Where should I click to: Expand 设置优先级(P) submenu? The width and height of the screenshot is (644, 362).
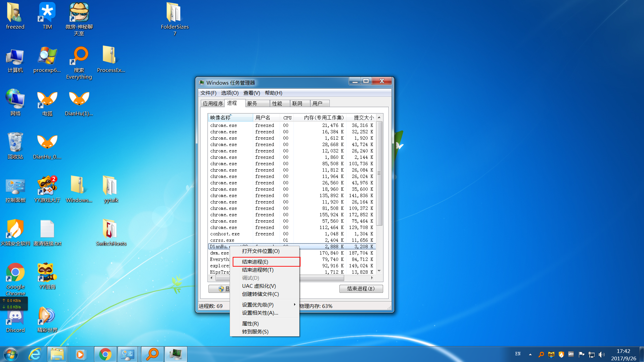[265, 305]
